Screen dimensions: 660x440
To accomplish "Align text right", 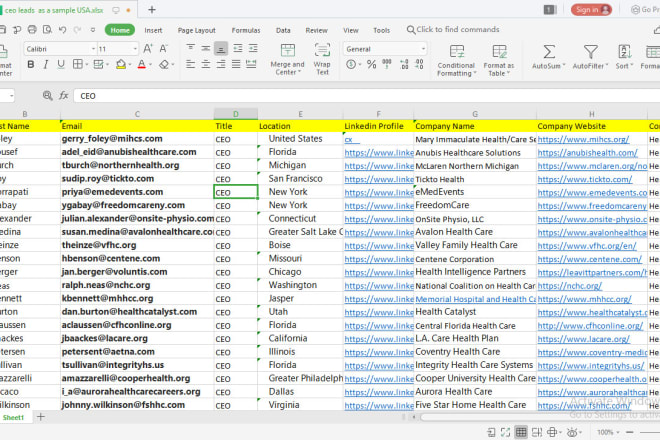I will tap(221, 64).
